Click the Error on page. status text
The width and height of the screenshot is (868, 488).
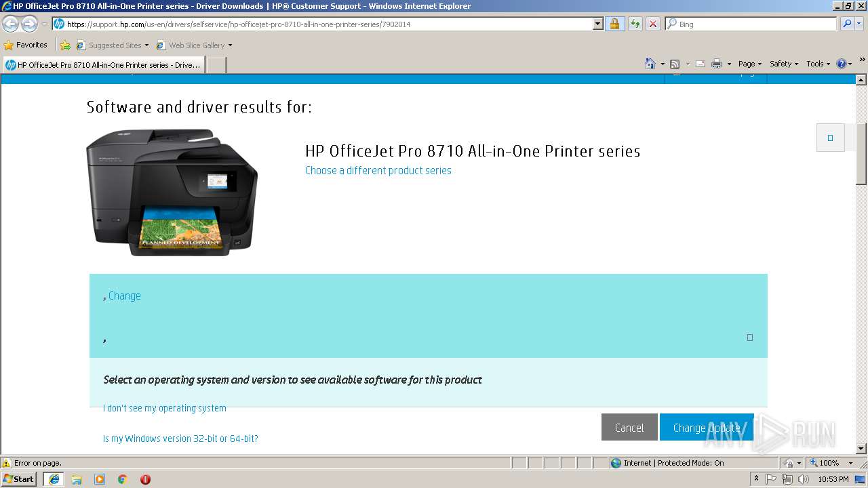point(38,463)
